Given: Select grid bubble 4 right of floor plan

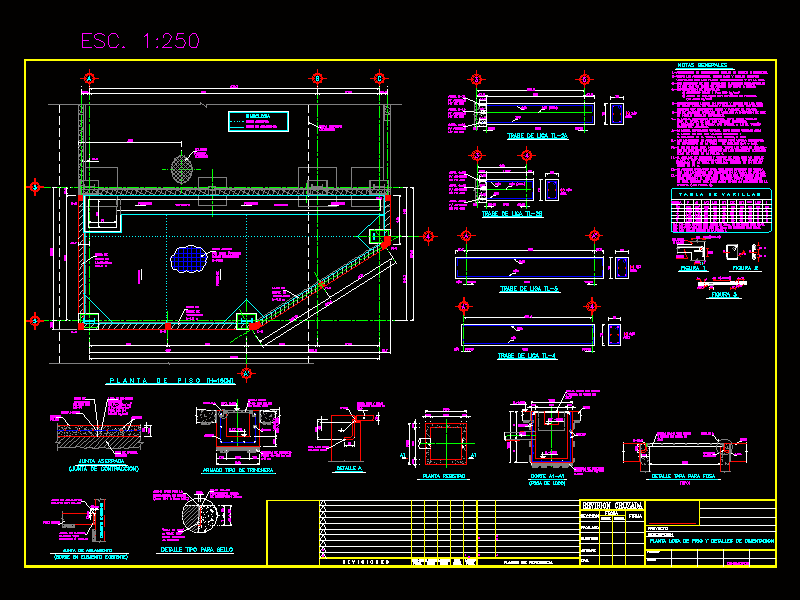Looking at the screenshot, I should (x=429, y=236).
